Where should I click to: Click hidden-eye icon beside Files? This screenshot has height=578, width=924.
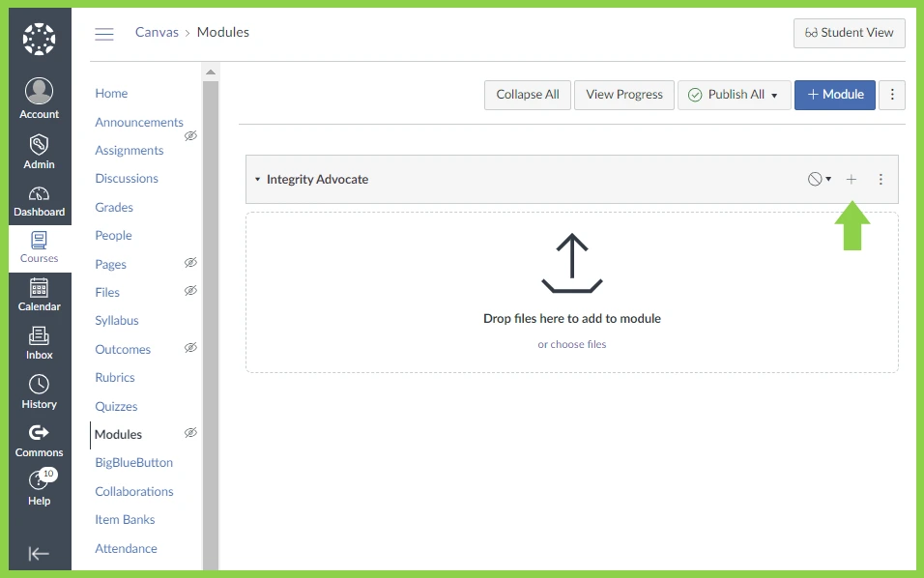(190, 291)
